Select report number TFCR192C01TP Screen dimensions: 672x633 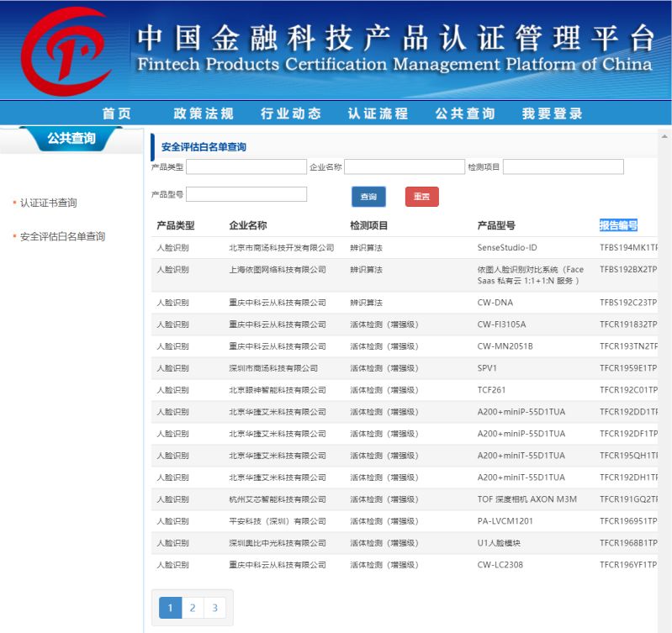tap(628, 390)
